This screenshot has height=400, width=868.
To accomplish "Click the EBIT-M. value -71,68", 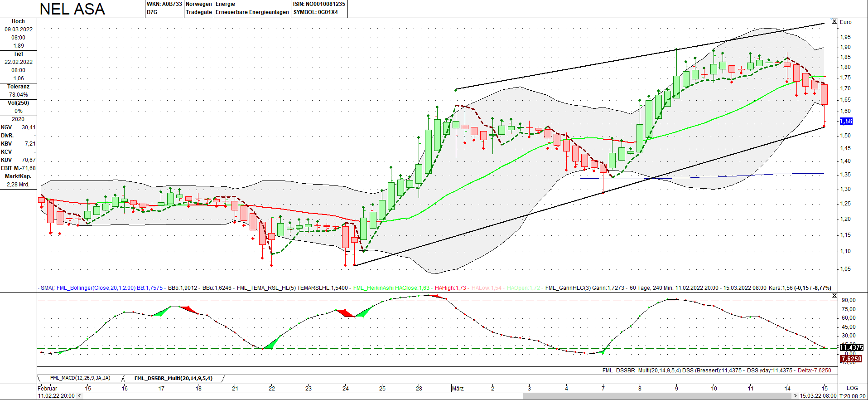I will (x=27, y=168).
